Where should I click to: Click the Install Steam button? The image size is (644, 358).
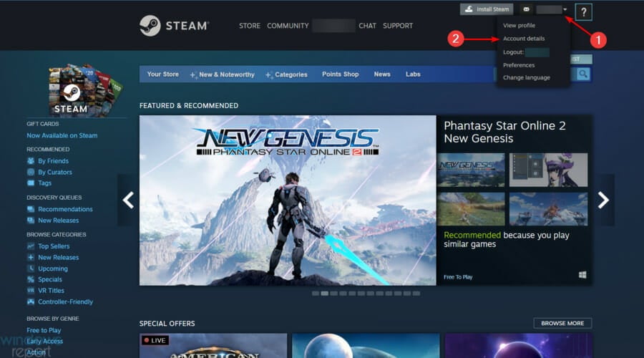coord(487,9)
